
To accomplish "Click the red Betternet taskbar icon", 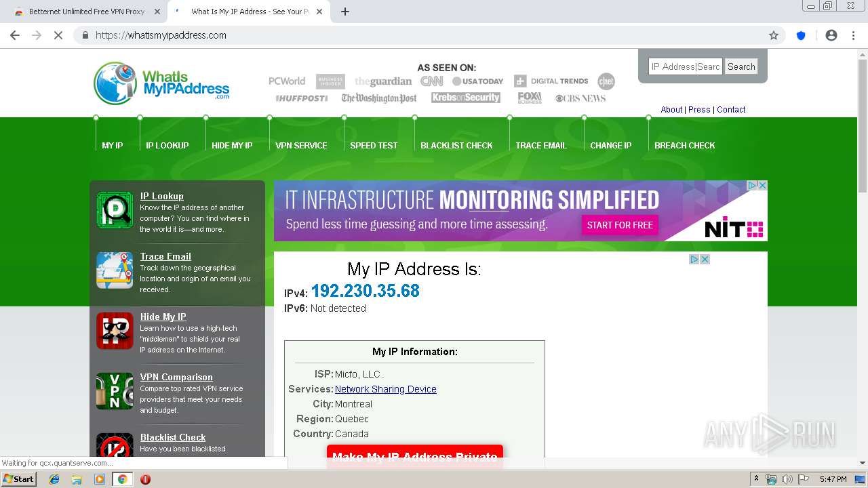I will [x=145, y=479].
